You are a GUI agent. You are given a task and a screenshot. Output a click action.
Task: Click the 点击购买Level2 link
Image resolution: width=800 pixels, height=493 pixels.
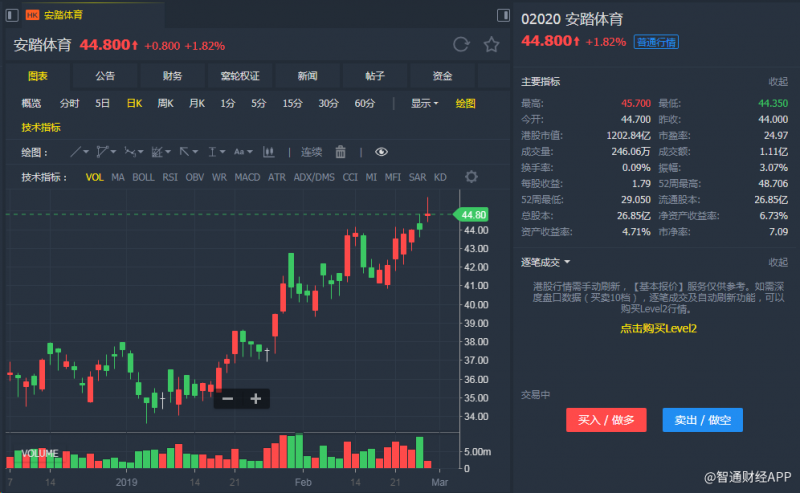657,328
